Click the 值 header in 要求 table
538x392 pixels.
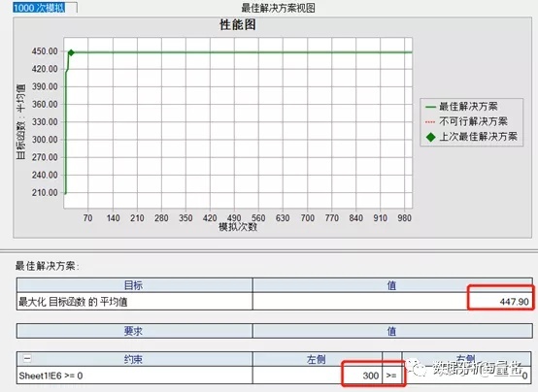click(x=392, y=331)
